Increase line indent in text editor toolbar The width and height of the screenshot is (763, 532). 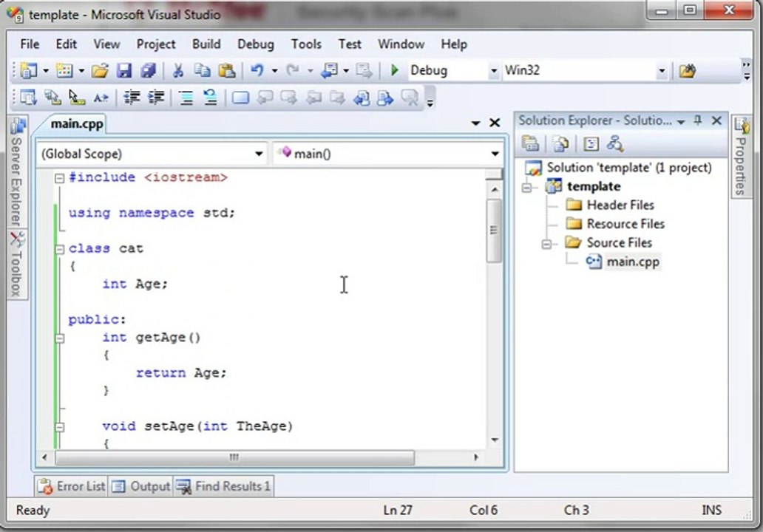pos(156,98)
